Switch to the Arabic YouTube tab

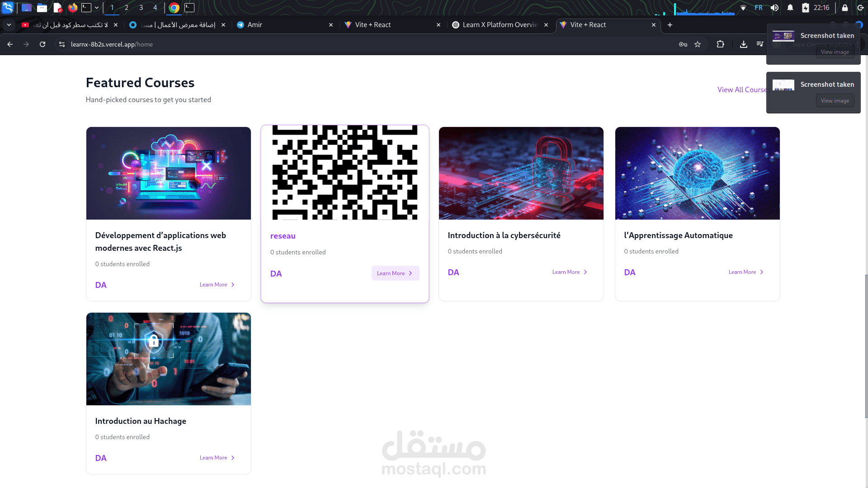pos(70,25)
